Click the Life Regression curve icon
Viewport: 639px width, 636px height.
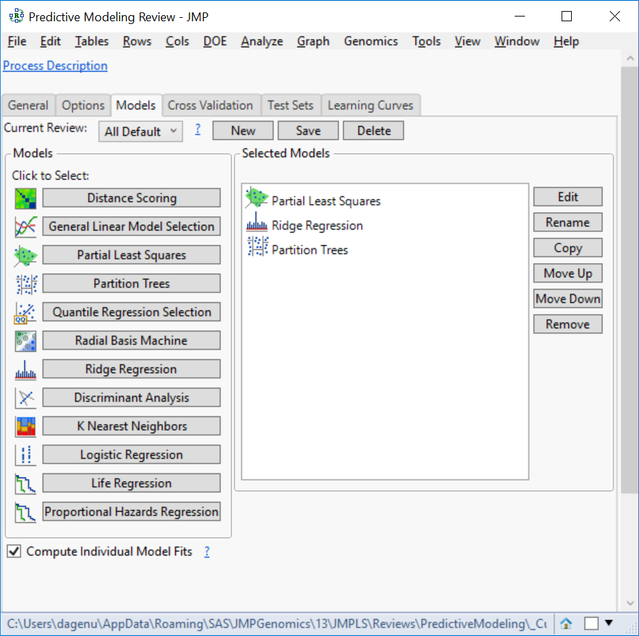click(25, 484)
